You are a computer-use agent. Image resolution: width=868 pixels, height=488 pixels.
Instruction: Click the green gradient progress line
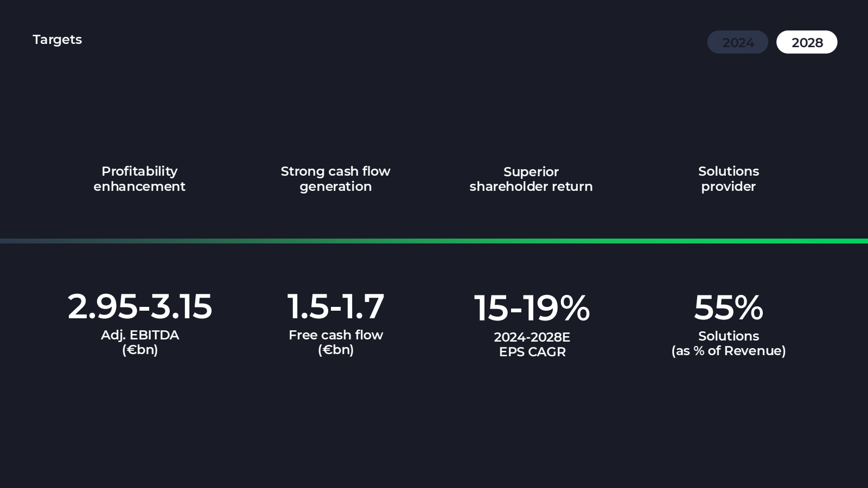point(434,241)
